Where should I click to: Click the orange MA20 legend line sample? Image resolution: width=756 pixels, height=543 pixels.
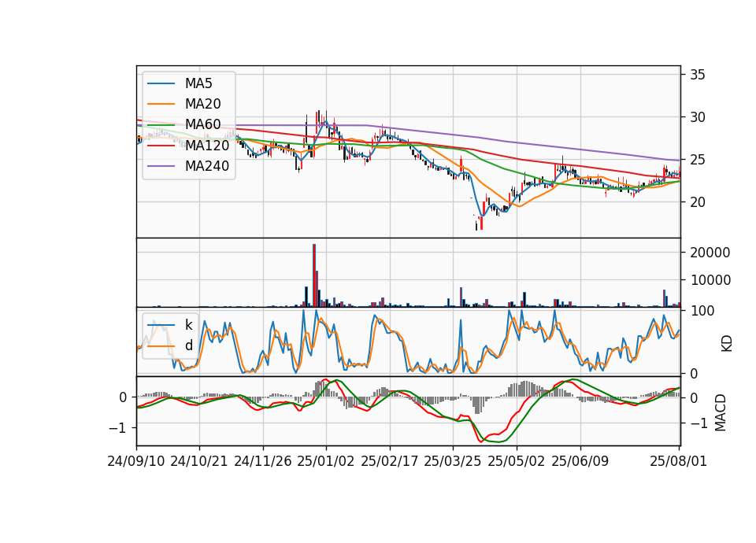click(x=161, y=104)
